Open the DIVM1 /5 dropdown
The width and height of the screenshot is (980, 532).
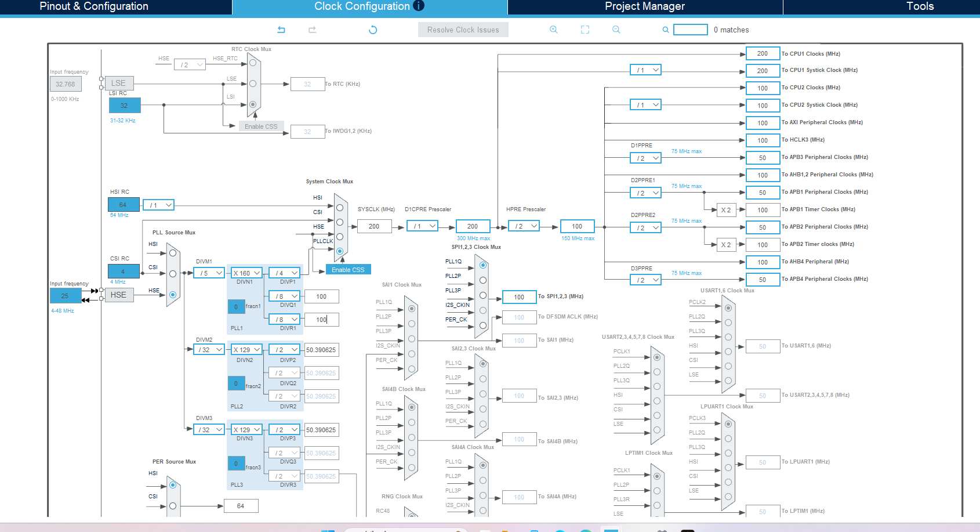click(x=209, y=273)
